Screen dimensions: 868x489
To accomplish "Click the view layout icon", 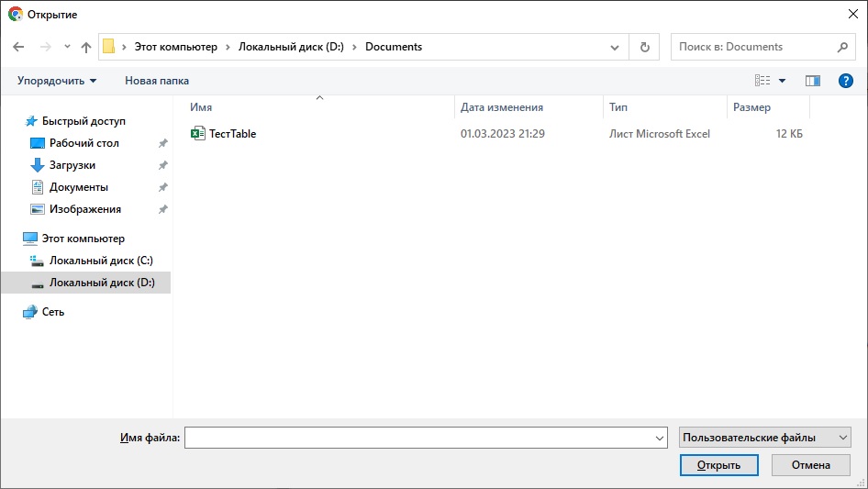I will 762,81.
